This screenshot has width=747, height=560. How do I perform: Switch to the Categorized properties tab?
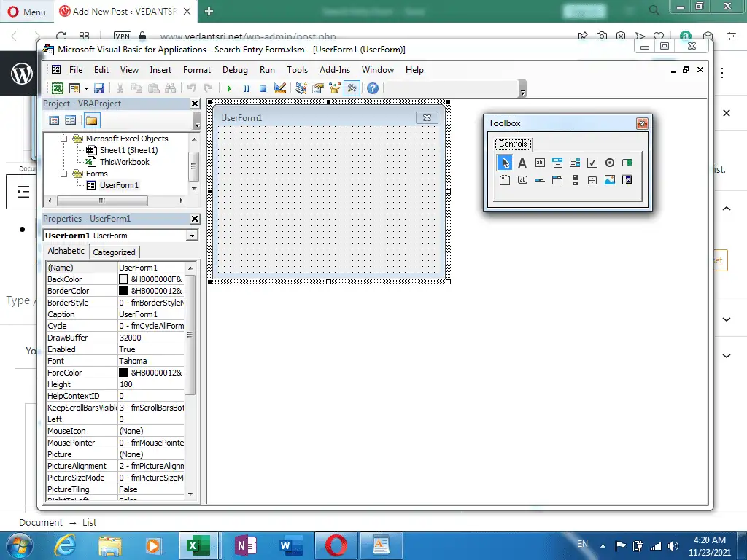click(x=114, y=252)
